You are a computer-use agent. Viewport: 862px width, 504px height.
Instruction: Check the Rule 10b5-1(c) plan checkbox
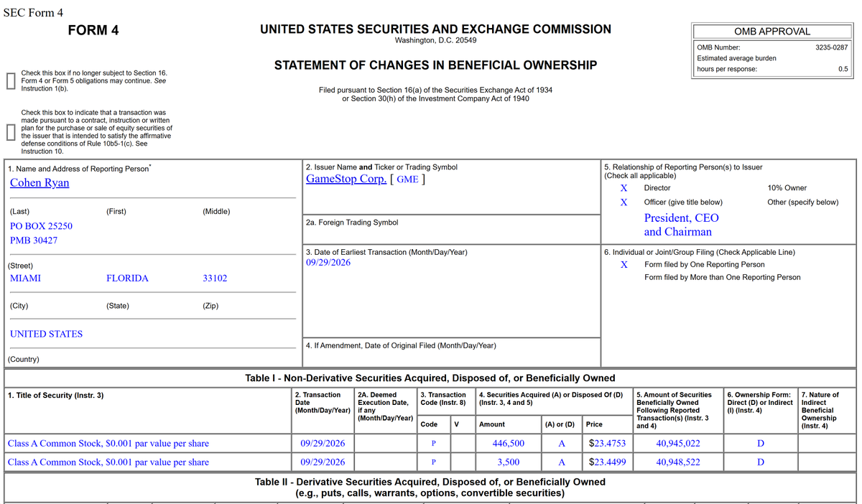10,132
